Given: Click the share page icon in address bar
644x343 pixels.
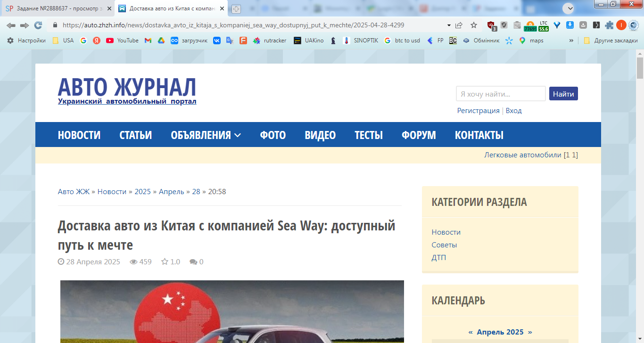Looking at the screenshot, I should coord(459,25).
